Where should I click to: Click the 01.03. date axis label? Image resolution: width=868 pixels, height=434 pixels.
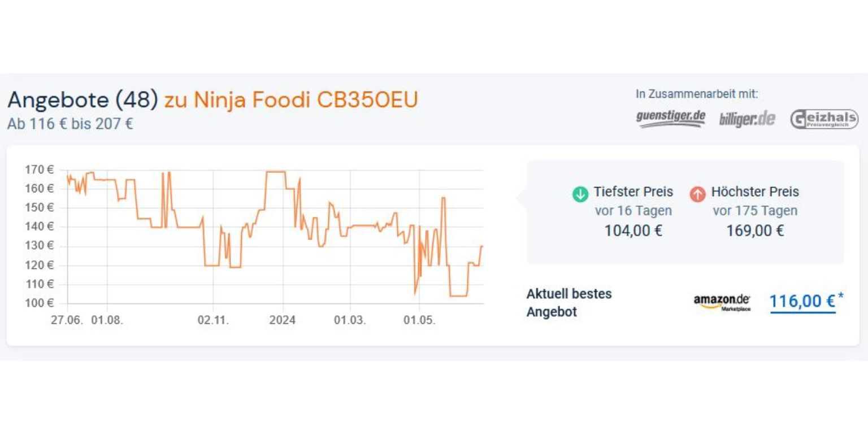pos(349,320)
